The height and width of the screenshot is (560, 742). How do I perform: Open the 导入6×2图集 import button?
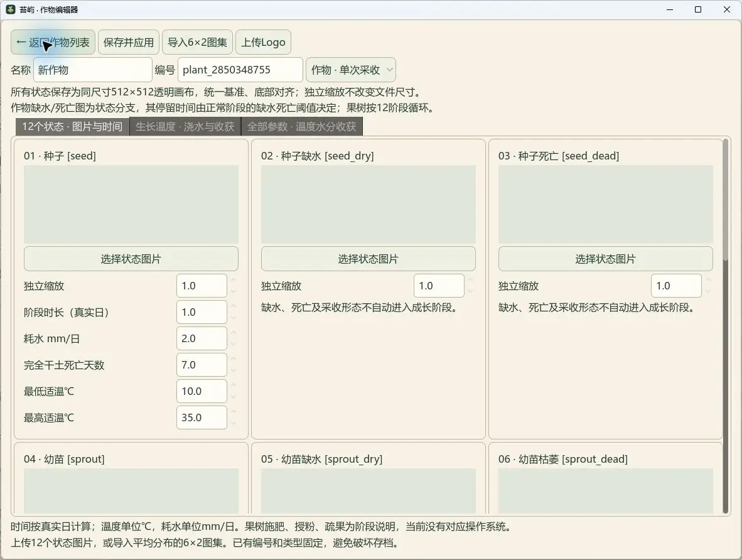[x=197, y=42]
